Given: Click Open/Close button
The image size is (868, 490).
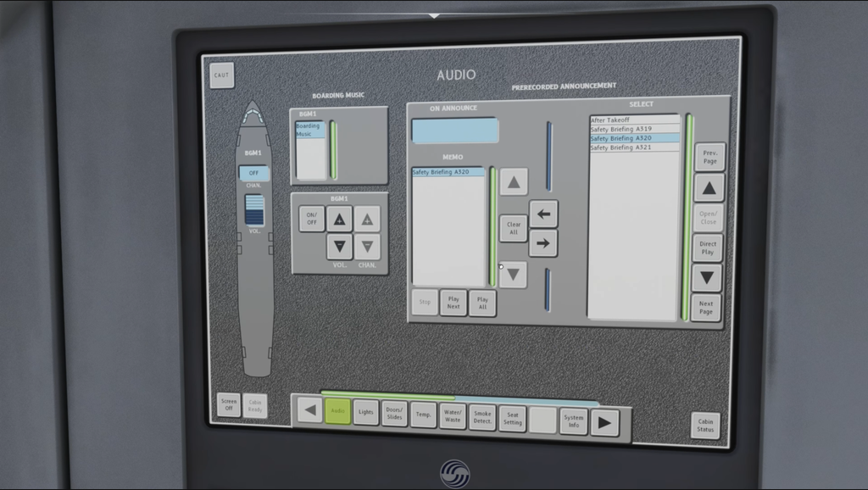Looking at the screenshot, I should coord(708,218).
